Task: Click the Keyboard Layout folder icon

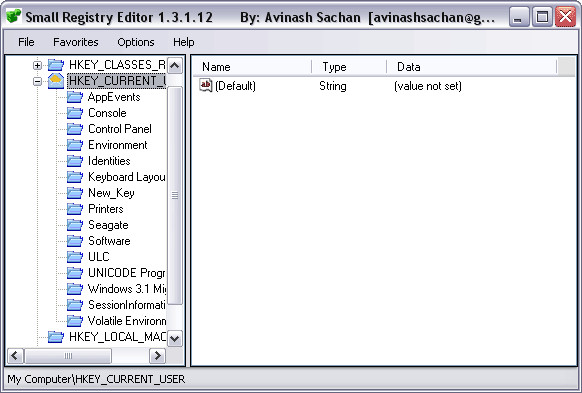Action: pos(75,177)
